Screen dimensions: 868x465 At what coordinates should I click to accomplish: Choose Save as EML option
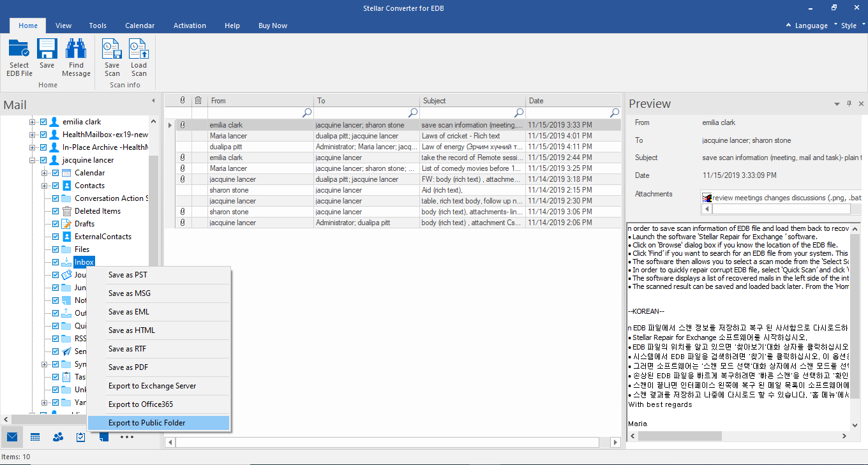159,312
